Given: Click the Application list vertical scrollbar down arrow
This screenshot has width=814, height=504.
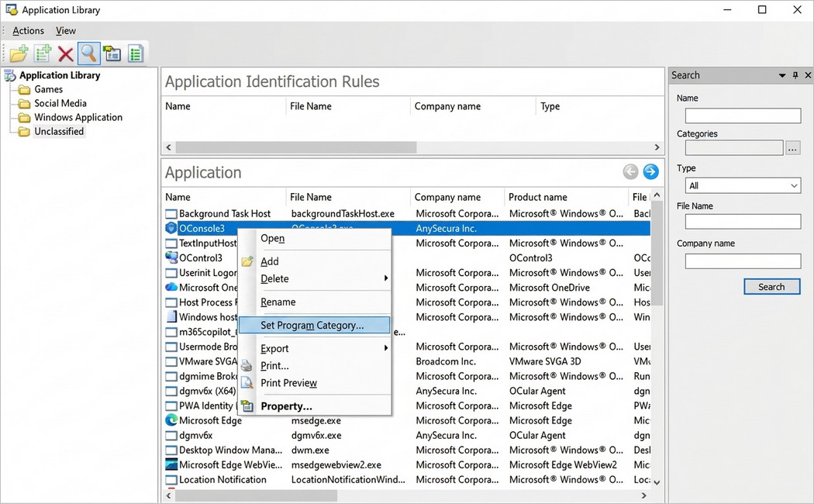Looking at the screenshot, I should tap(657, 482).
